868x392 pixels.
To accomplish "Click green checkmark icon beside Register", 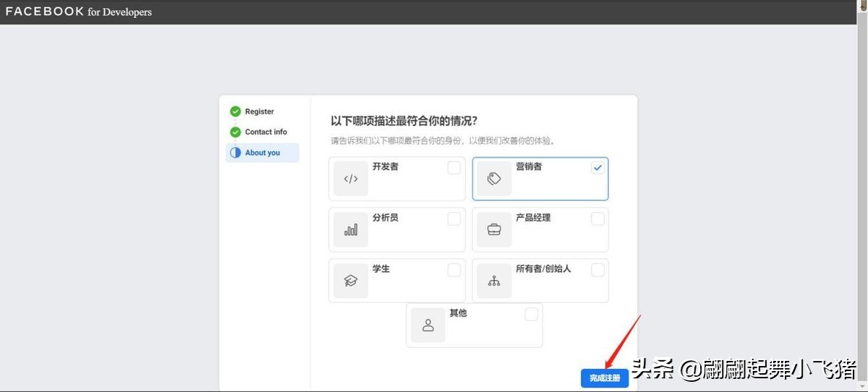I will pos(235,111).
